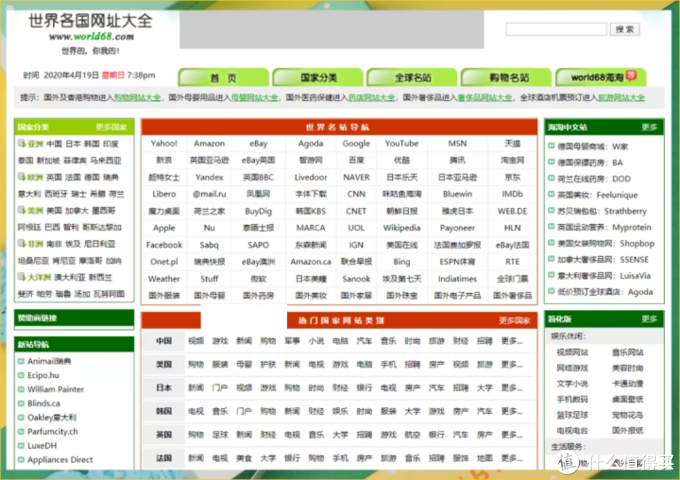The width and height of the screenshot is (680, 480).
Task: Focus the search text box
Action: pos(556,29)
